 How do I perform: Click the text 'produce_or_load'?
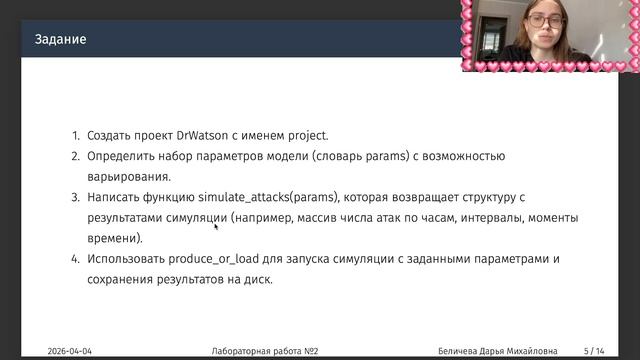(213, 259)
